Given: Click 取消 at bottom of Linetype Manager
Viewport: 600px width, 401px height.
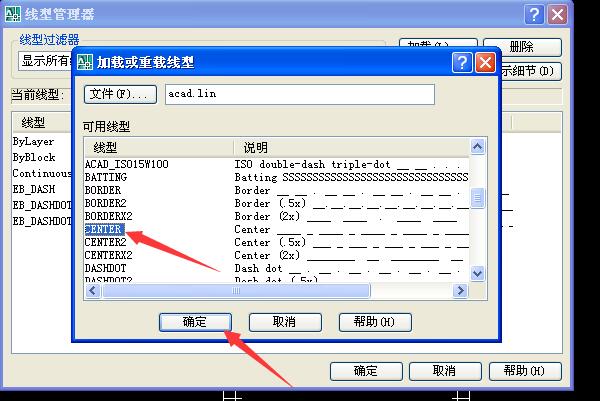Looking at the screenshot, I should tap(445, 371).
